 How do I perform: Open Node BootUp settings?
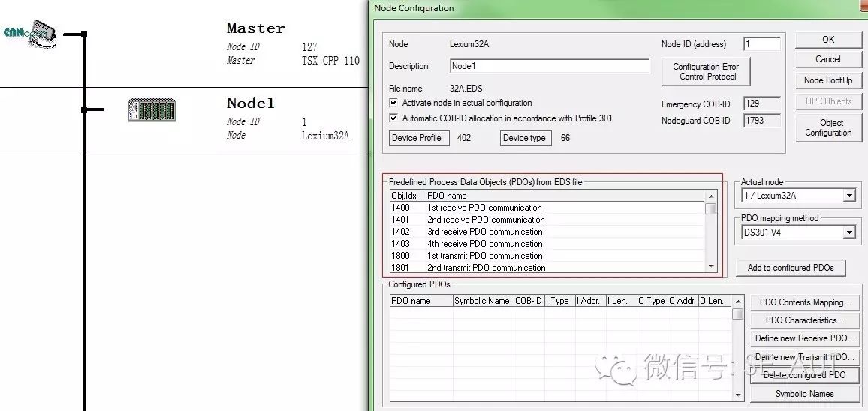click(828, 80)
